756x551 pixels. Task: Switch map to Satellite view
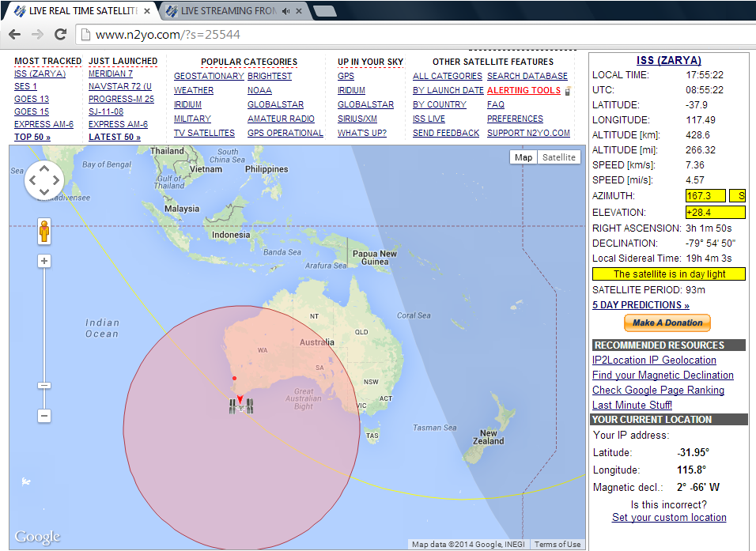tap(558, 157)
